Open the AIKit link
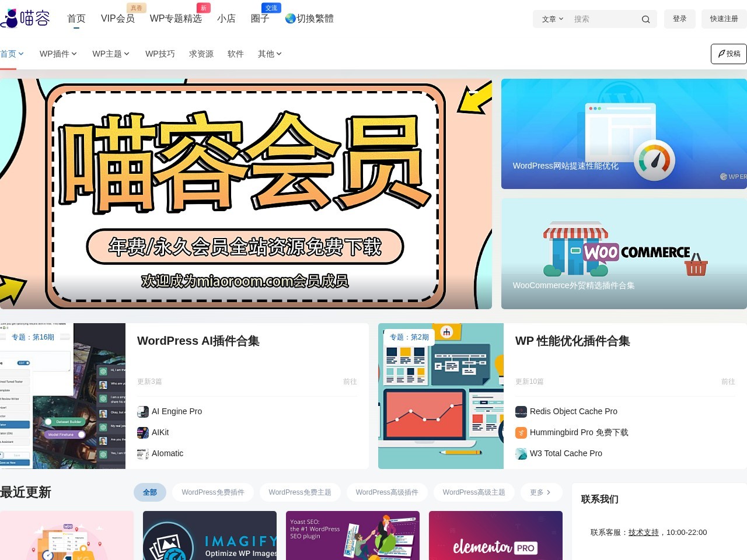This screenshot has width=747, height=560. 160,433
